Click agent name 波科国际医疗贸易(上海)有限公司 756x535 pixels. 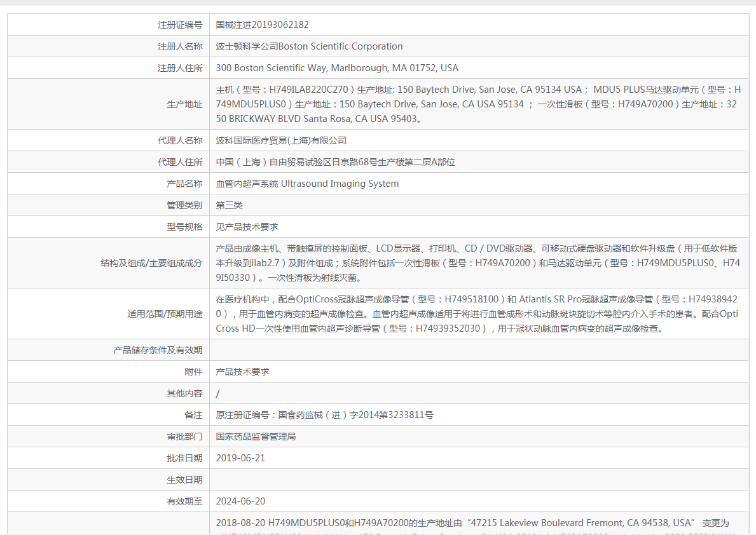[x=281, y=140]
